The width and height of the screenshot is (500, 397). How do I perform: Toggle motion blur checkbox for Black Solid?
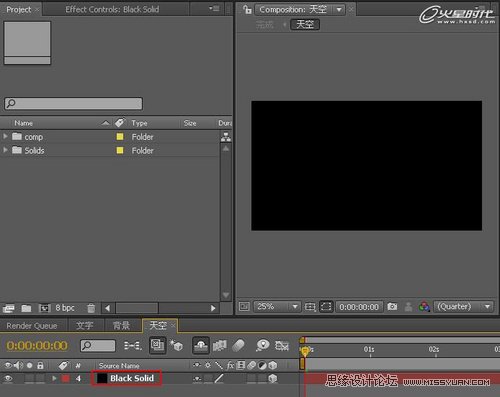pos(251,378)
